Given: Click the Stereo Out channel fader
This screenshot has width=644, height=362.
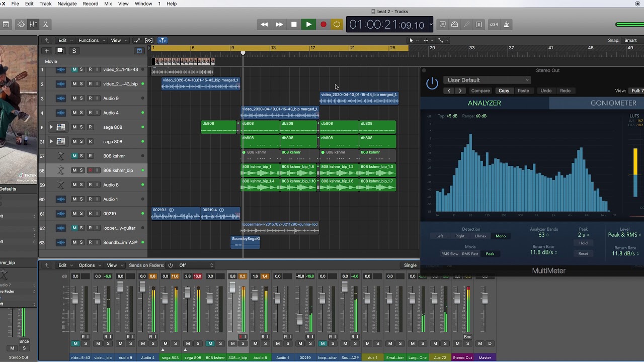Looking at the screenshot, I should tap(457, 298).
